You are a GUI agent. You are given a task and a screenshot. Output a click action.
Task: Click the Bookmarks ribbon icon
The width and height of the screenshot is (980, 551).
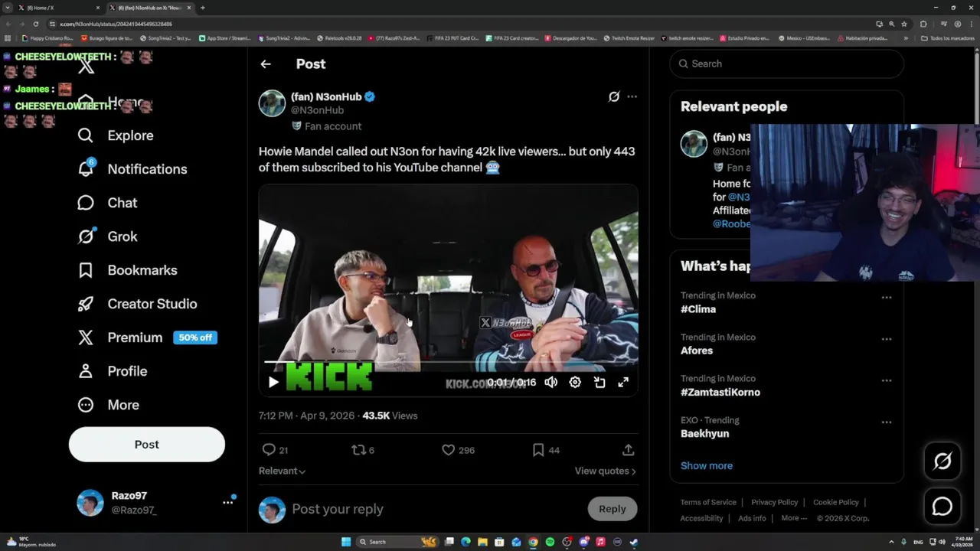tap(86, 270)
